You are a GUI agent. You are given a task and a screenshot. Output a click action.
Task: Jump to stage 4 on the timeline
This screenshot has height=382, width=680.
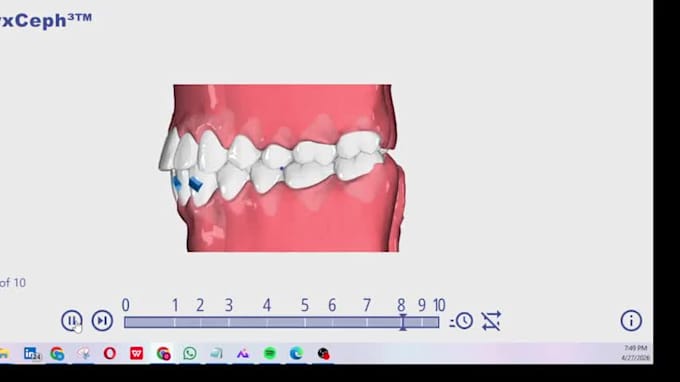(267, 306)
